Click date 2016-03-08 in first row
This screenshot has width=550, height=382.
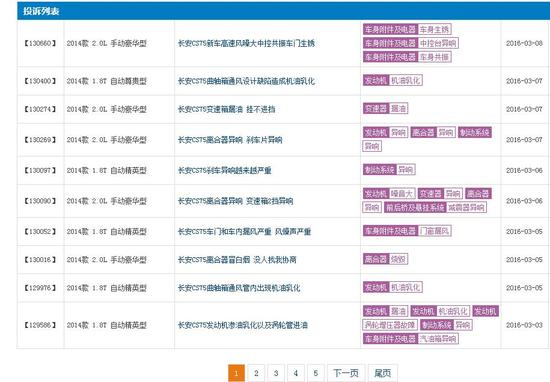(x=524, y=43)
